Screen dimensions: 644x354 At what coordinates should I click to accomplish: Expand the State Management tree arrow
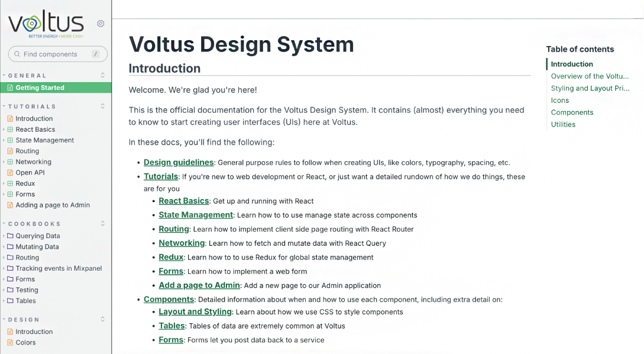[4, 140]
